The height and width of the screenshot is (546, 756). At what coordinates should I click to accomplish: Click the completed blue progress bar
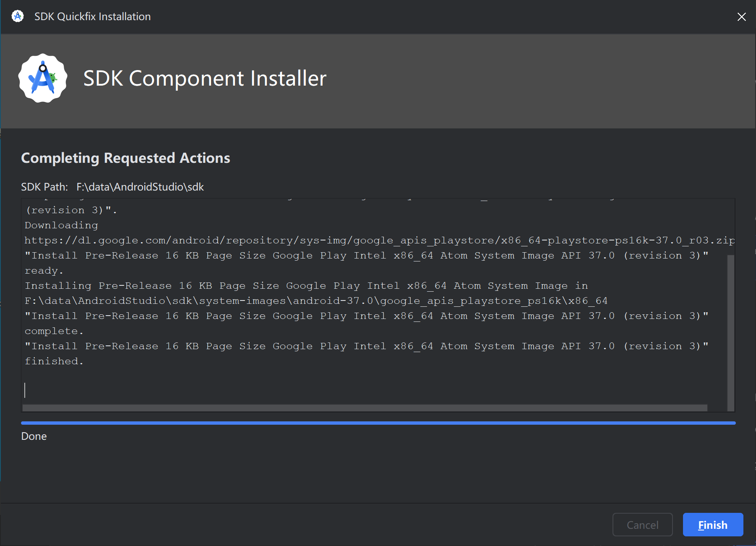(x=378, y=423)
